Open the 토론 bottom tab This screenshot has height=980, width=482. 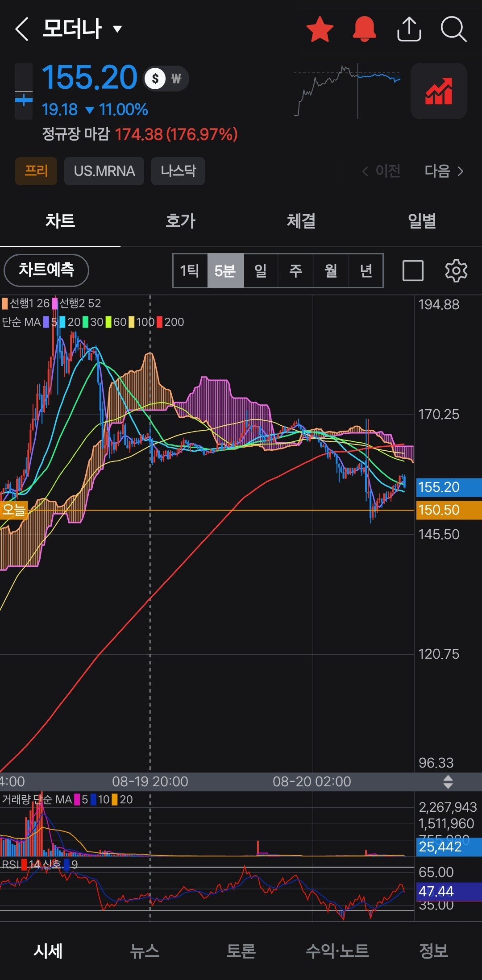click(241, 951)
